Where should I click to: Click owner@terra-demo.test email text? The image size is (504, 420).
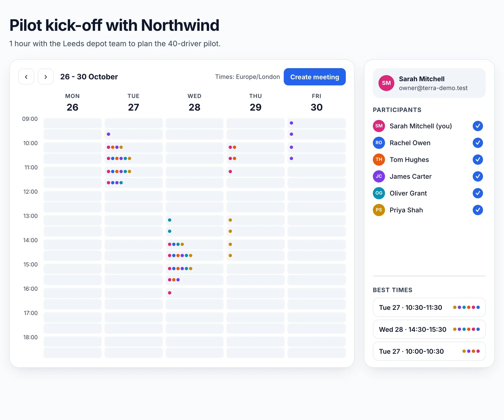pyautogui.click(x=433, y=88)
